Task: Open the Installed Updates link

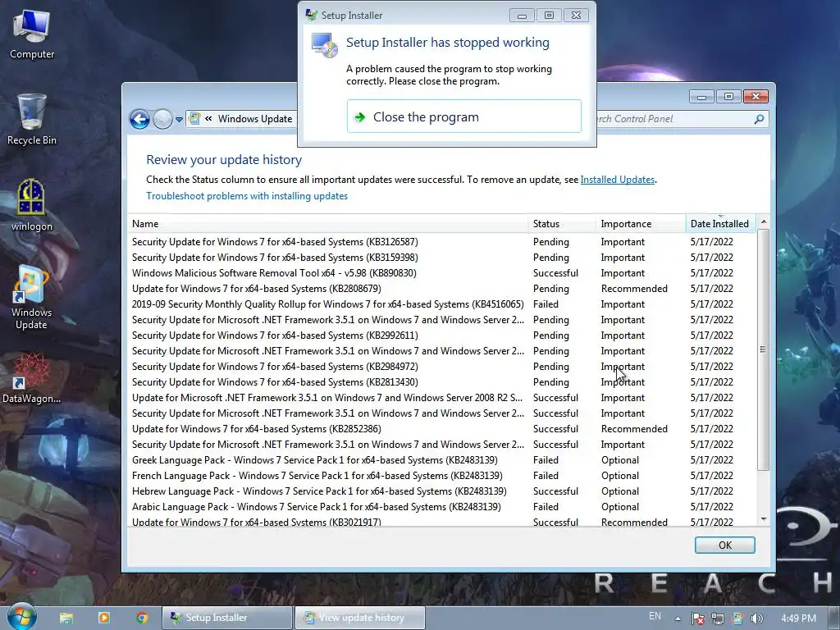Action: 617,180
